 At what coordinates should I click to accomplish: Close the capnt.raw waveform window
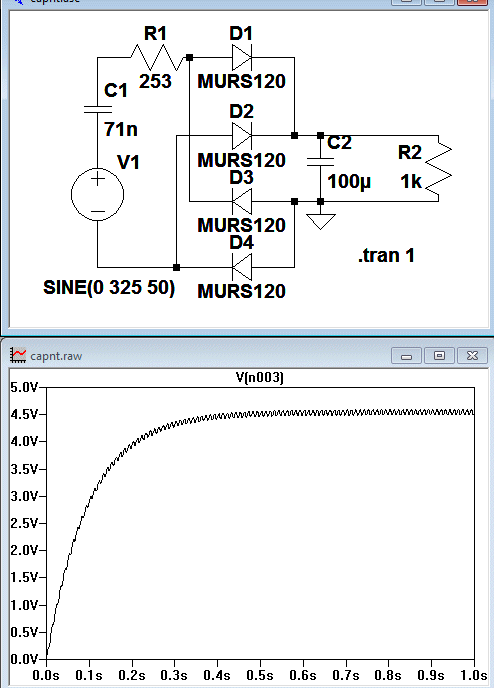coord(472,355)
